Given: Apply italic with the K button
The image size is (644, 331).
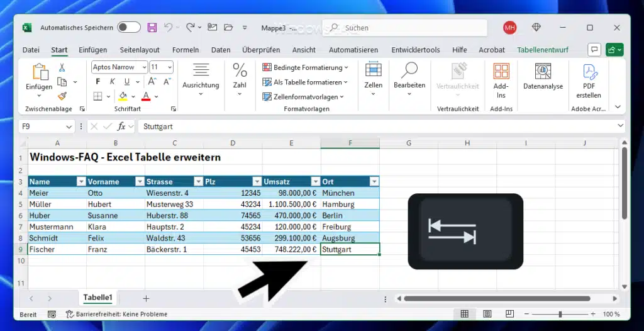Looking at the screenshot, I should pos(112,81).
